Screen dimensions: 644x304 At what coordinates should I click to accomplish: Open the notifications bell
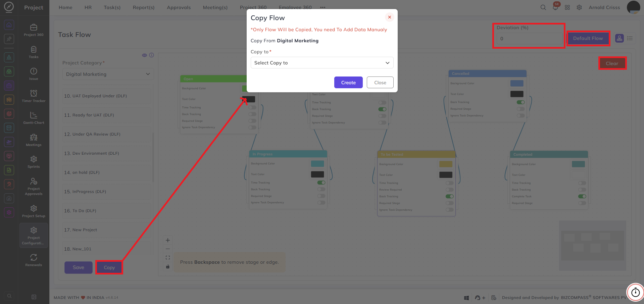[555, 7]
